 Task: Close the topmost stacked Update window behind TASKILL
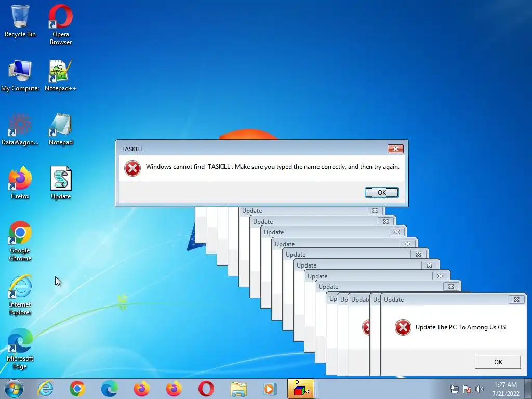click(x=375, y=211)
